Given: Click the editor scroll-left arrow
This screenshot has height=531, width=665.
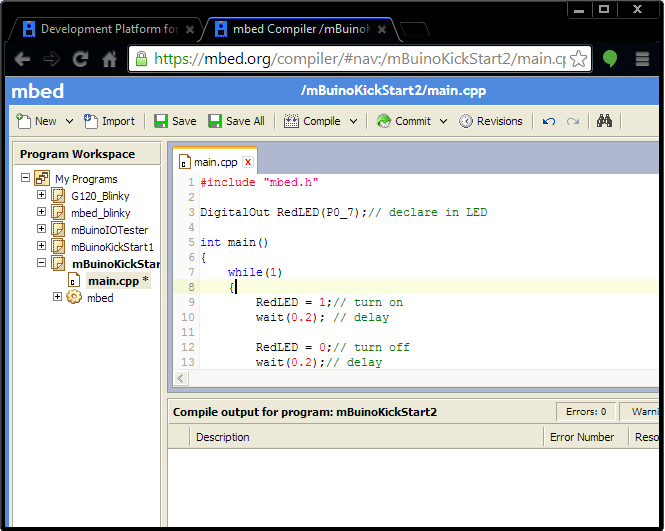Looking at the screenshot, I should [x=181, y=378].
